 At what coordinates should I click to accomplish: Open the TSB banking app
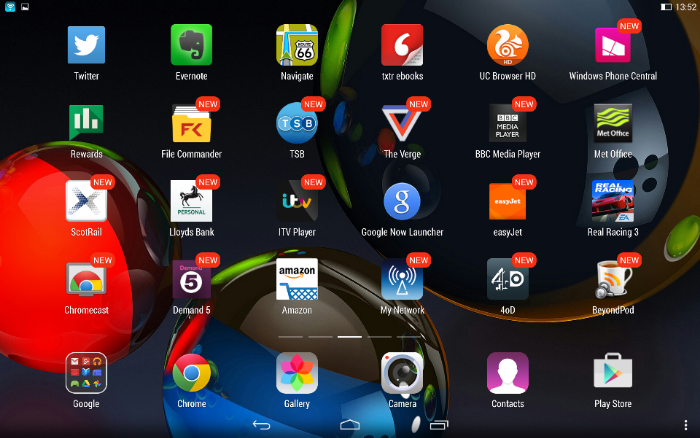pyautogui.click(x=297, y=123)
